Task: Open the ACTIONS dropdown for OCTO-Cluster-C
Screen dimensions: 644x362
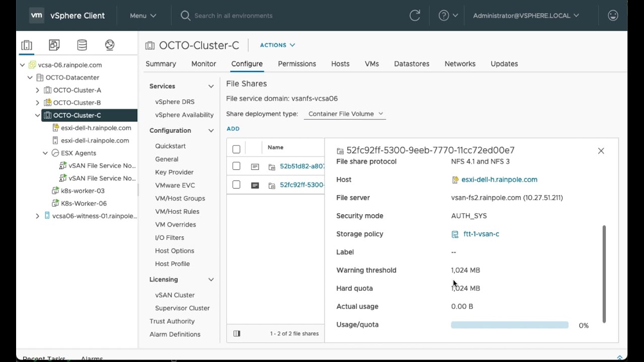Action: tap(278, 45)
